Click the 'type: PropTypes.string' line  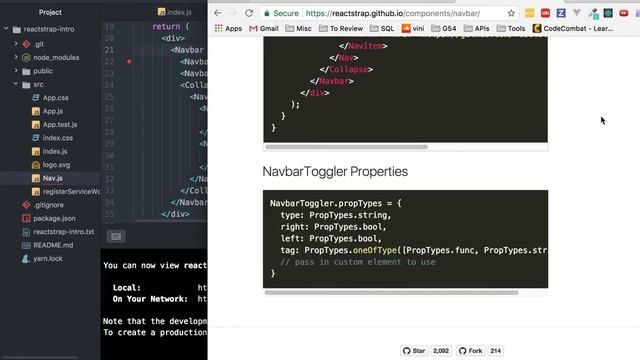point(336,215)
